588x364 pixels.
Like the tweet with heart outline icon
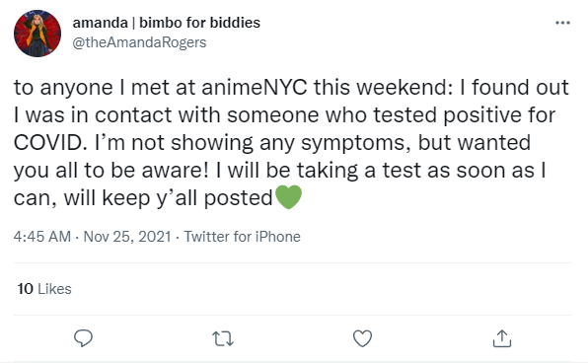point(363,338)
